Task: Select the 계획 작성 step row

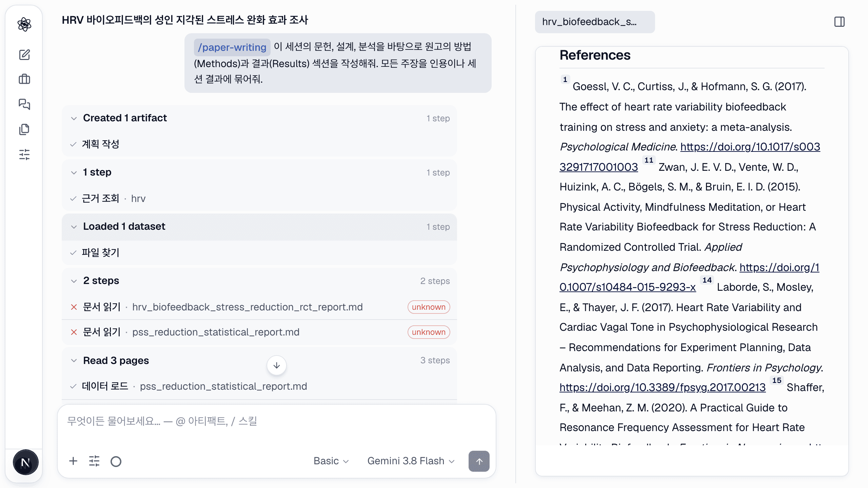Action: tap(259, 144)
